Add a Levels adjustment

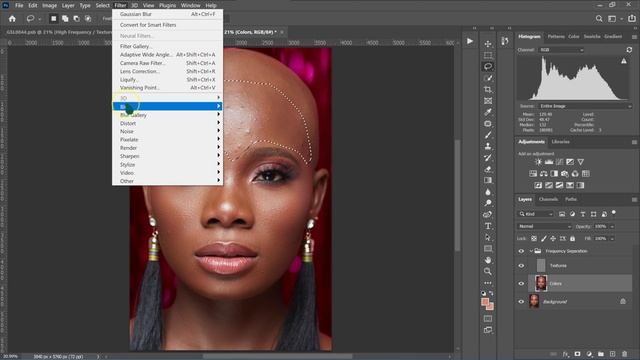coord(549,162)
